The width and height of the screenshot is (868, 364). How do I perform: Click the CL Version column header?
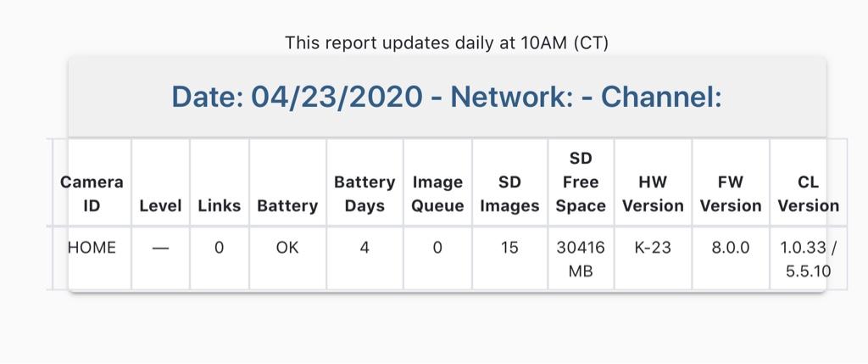808,194
